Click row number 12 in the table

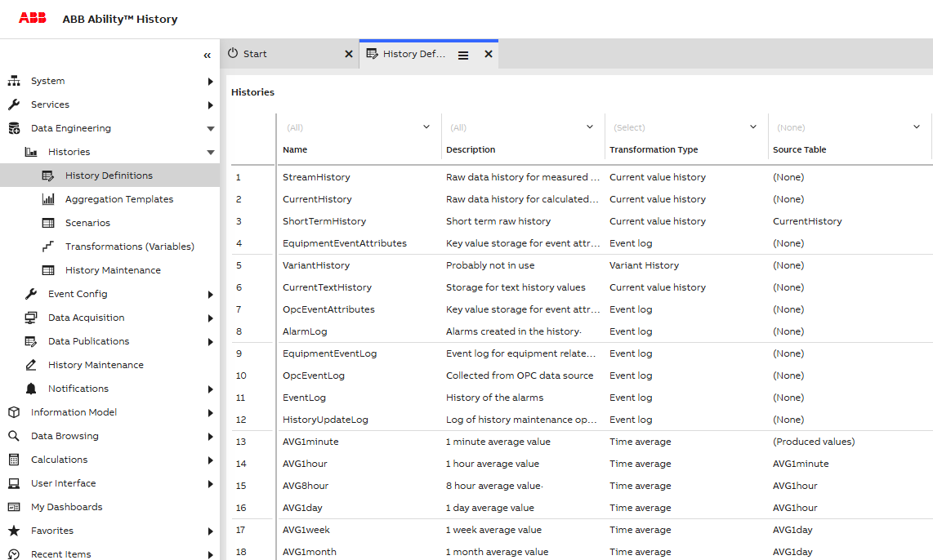click(x=241, y=420)
